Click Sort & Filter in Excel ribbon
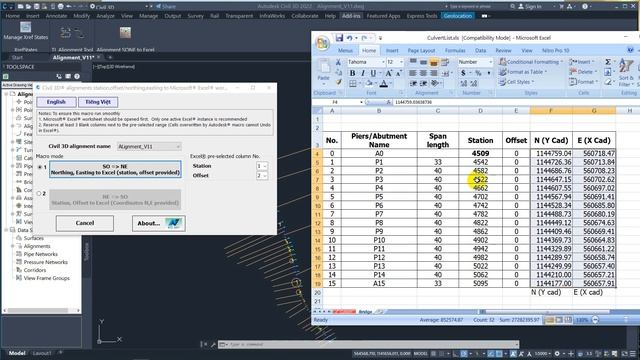The width and height of the screenshot is (640, 360). pyautogui.click(x=626, y=72)
